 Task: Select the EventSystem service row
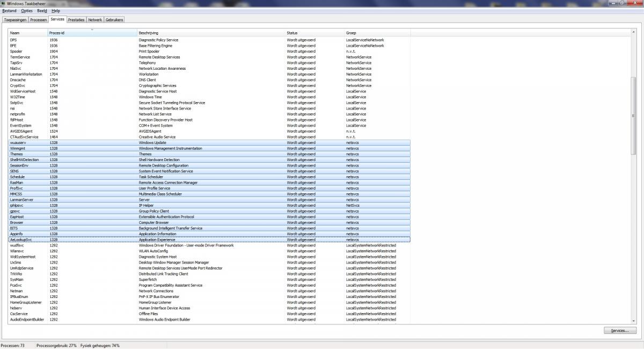(x=210, y=126)
